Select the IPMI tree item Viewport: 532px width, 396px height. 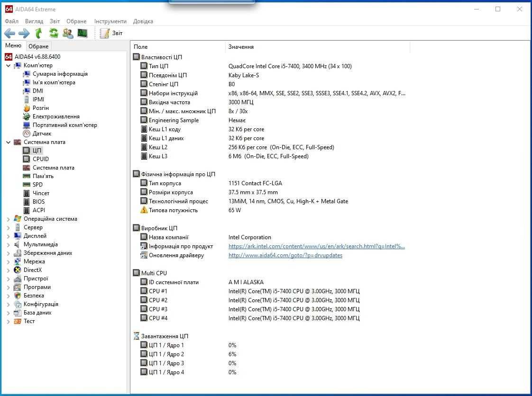click(34, 99)
